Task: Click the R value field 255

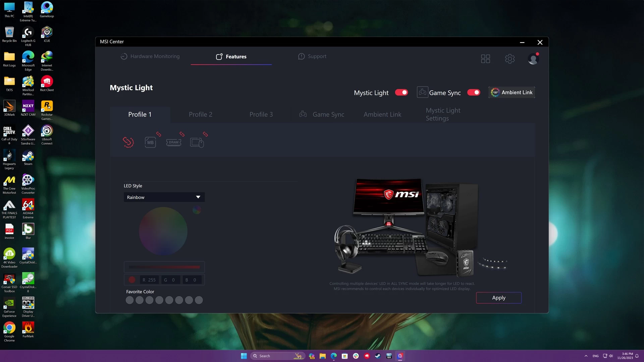Action: (149, 280)
